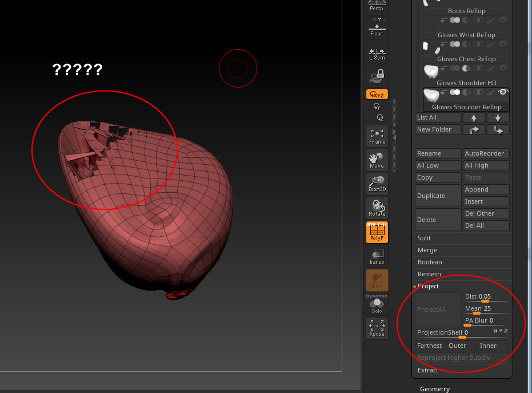Click the Append button
532x393 pixels.
[x=486, y=189]
